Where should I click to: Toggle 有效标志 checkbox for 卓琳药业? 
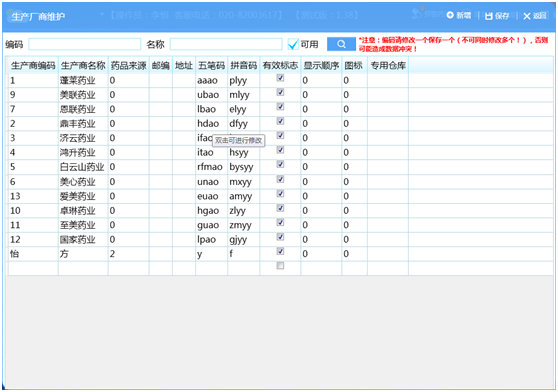(280, 208)
